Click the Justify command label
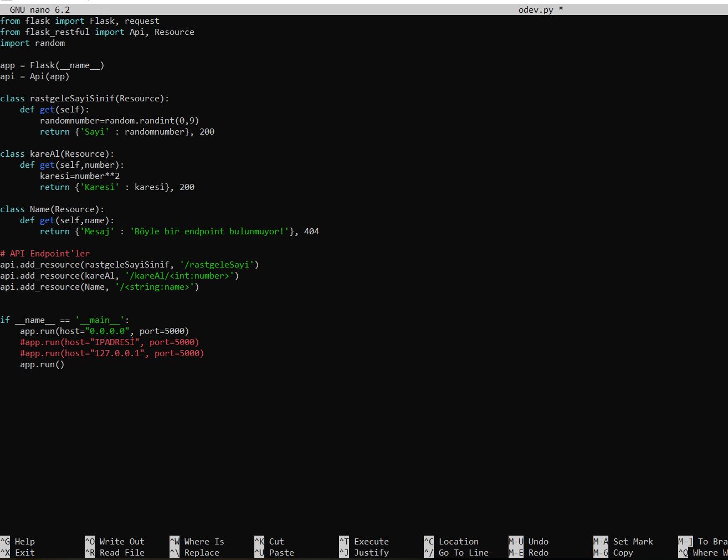The width and height of the screenshot is (728, 560). pos(371,552)
